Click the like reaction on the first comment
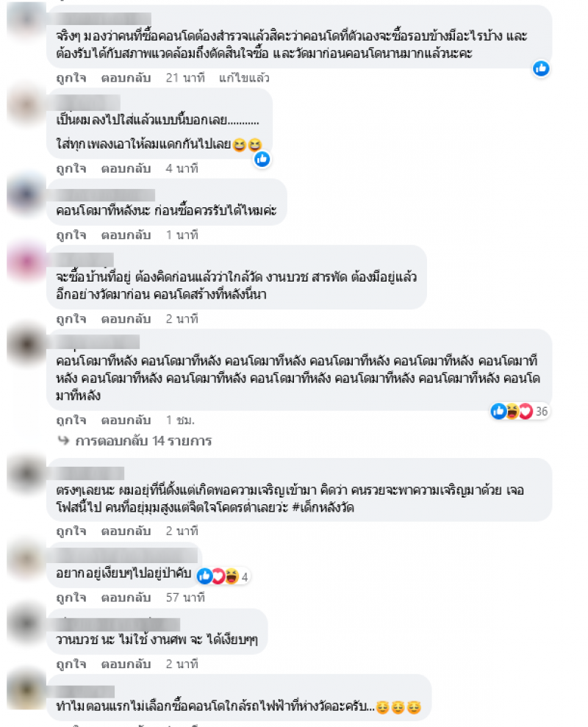Screen dimensions: 588x727 (541, 68)
